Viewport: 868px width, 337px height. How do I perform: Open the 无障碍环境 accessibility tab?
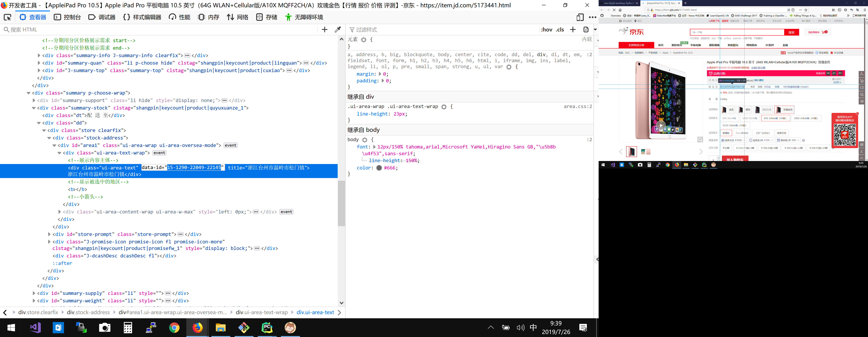click(x=304, y=17)
